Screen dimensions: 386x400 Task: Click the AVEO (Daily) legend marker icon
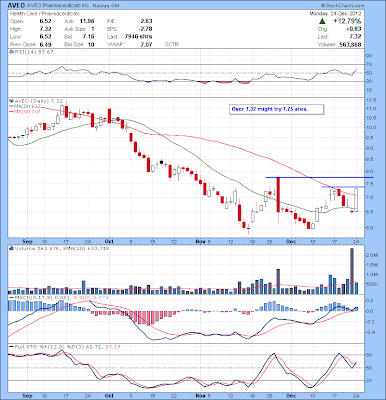pyautogui.click(x=10, y=101)
